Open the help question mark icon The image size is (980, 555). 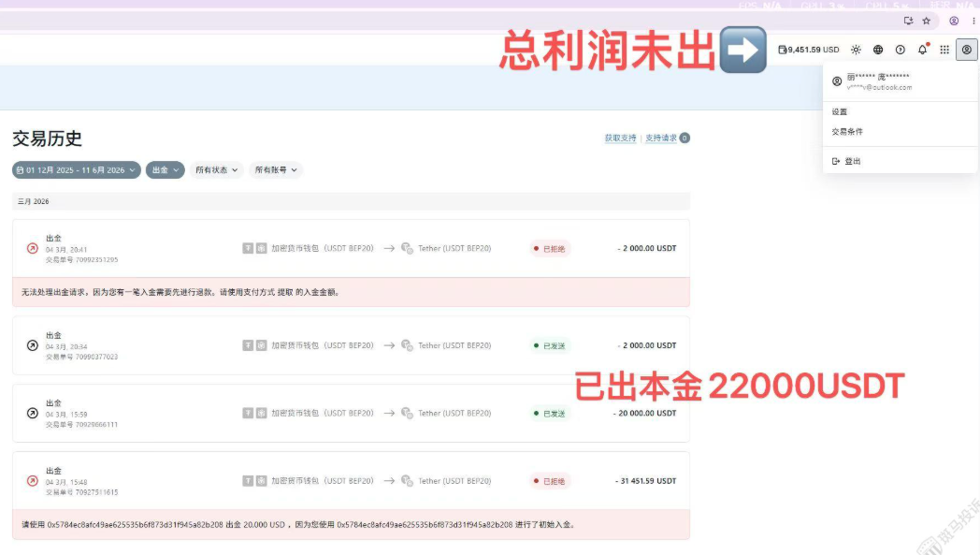coord(900,50)
